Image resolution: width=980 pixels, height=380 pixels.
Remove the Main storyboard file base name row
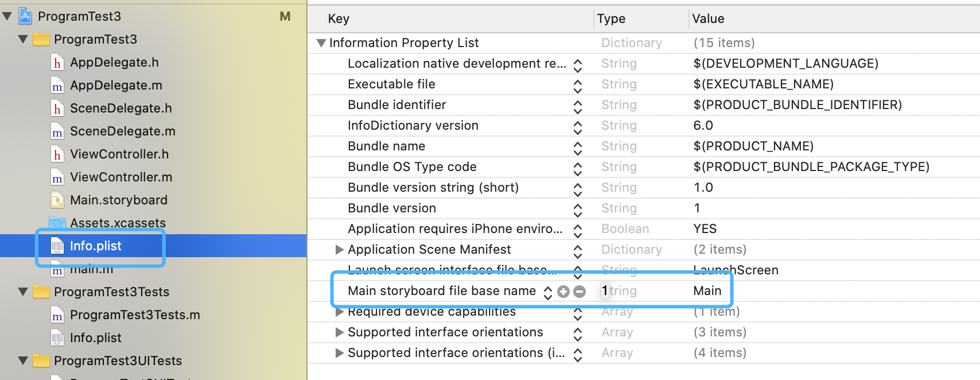(x=580, y=292)
